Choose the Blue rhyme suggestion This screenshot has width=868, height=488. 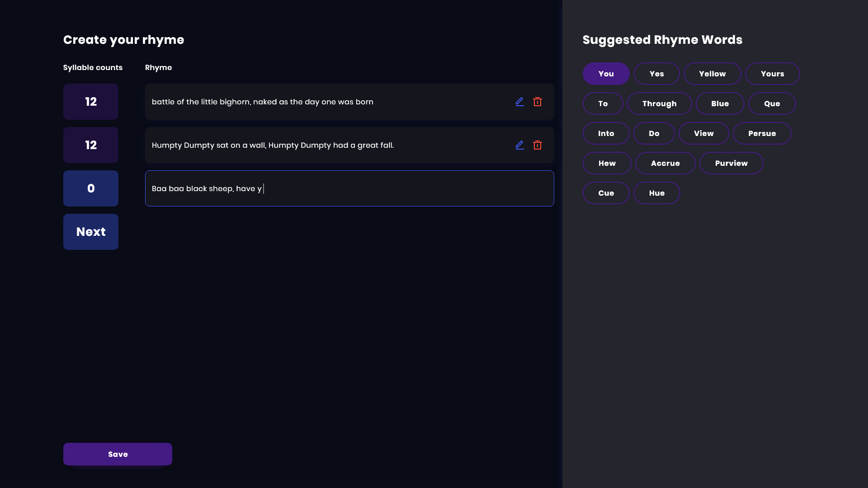[720, 103]
